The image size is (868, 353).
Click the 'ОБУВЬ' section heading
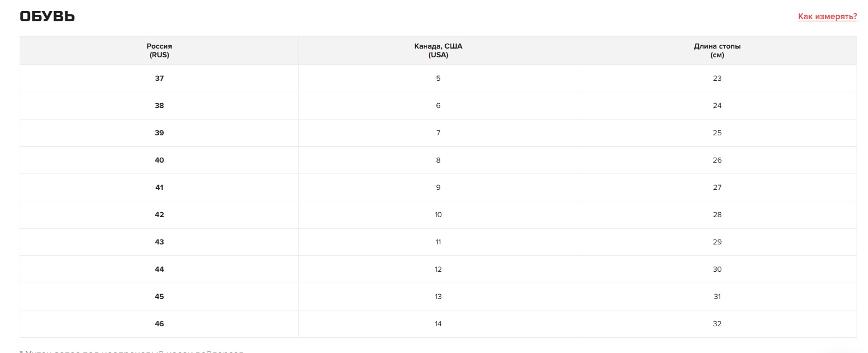47,16
